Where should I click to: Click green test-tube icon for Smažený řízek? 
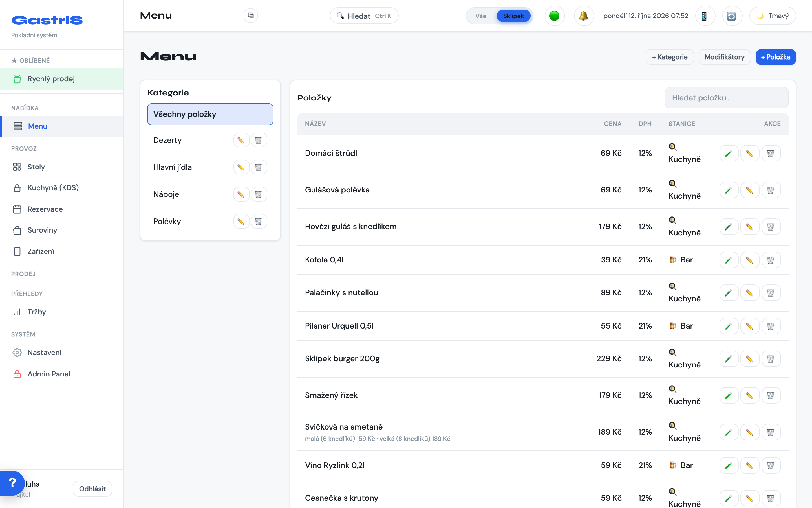[729, 395]
